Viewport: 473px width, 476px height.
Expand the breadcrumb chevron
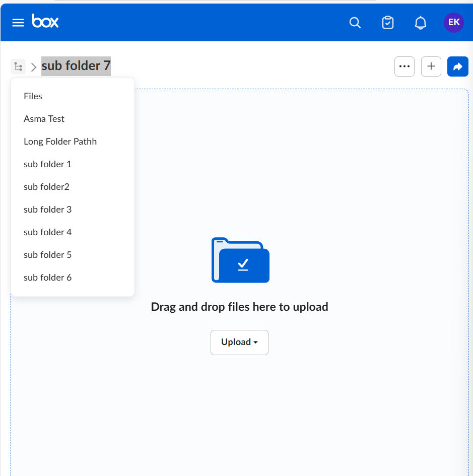click(x=33, y=66)
